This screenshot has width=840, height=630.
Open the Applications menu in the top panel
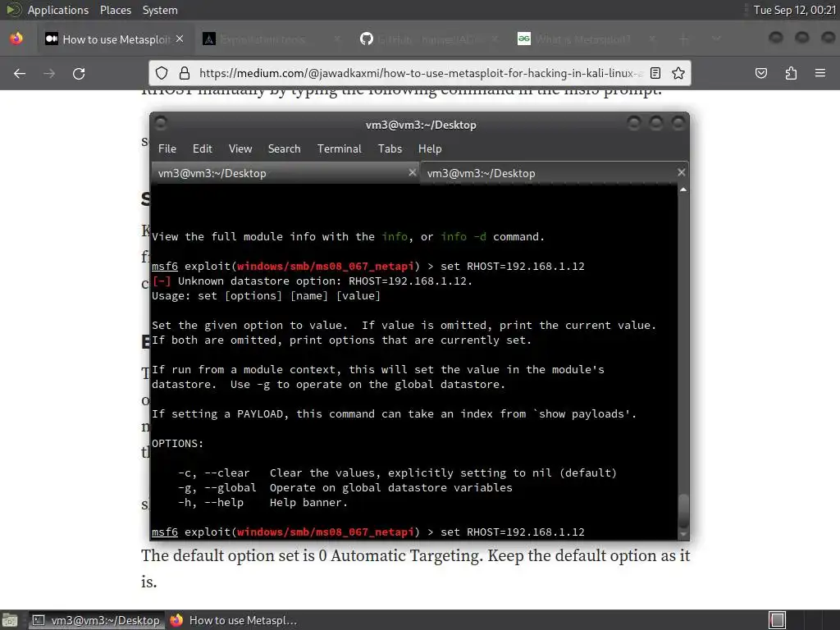tap(58, 10)
